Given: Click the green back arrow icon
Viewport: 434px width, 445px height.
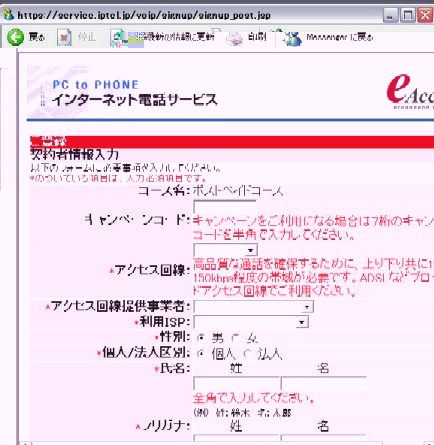Looking at the screenshot, I should pos(15,37).
